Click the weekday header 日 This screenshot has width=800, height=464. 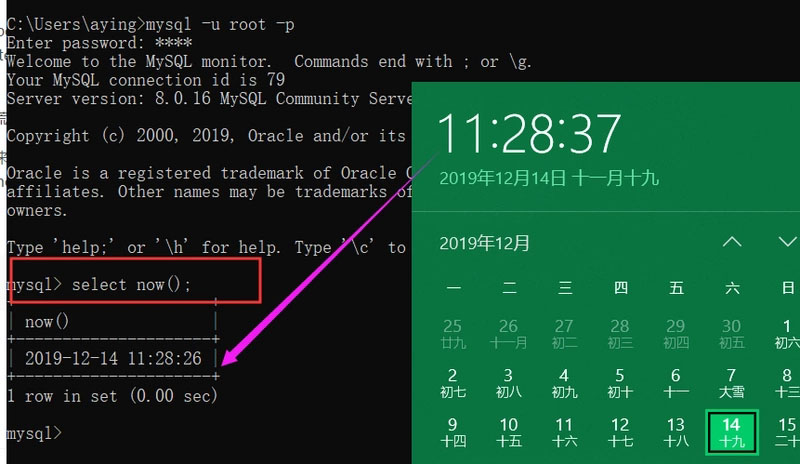pyautogui.click(x=788, y=288)
